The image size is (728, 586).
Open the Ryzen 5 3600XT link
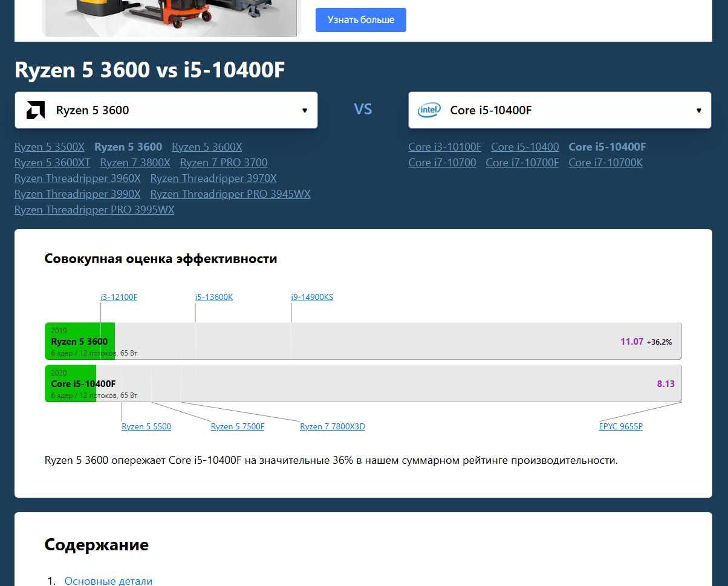[53, 163]
